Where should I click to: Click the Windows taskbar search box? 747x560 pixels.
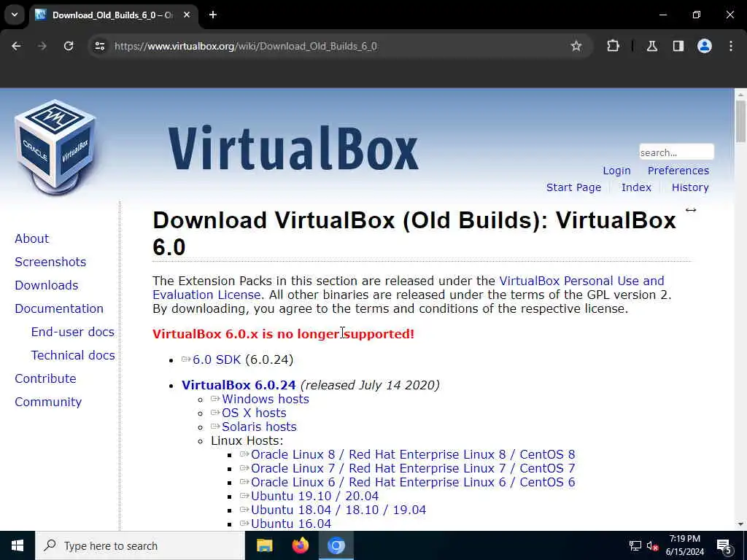(x=139, y=545)
